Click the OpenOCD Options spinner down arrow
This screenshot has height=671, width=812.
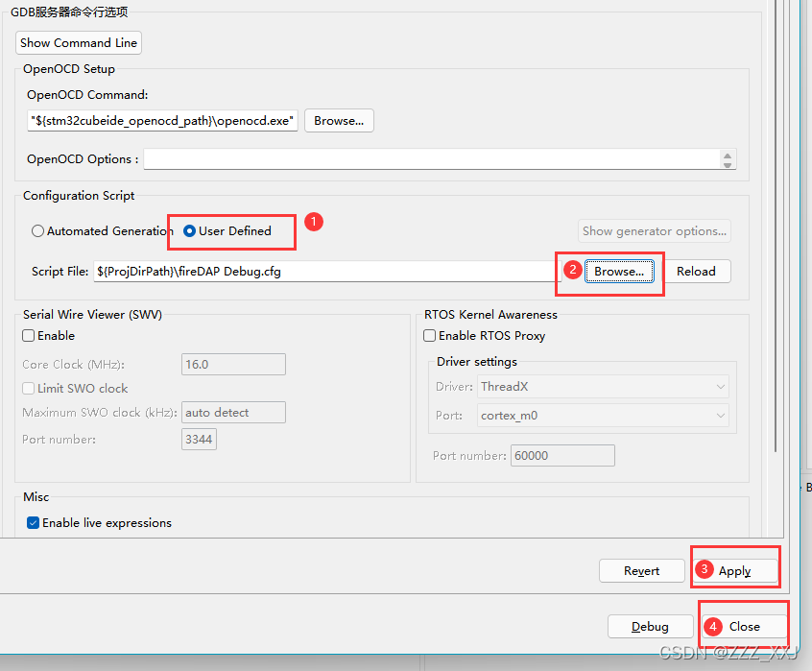pyautogui.click(x=728, y=164)
